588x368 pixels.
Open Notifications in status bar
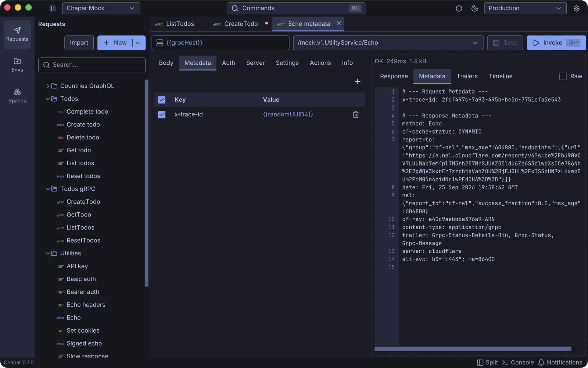pos(560,362)
